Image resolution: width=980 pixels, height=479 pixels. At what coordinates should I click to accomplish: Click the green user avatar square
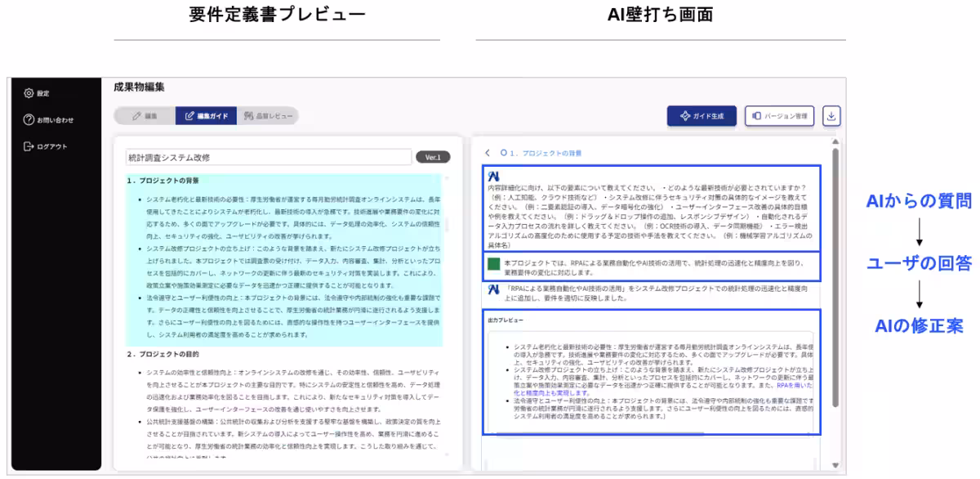click(493, 264)
